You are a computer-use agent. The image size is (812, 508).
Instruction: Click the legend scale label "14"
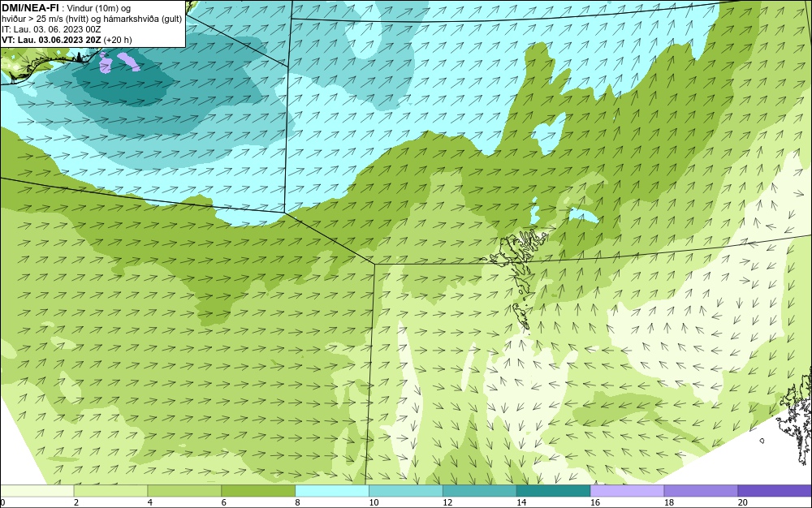(521, 502)
